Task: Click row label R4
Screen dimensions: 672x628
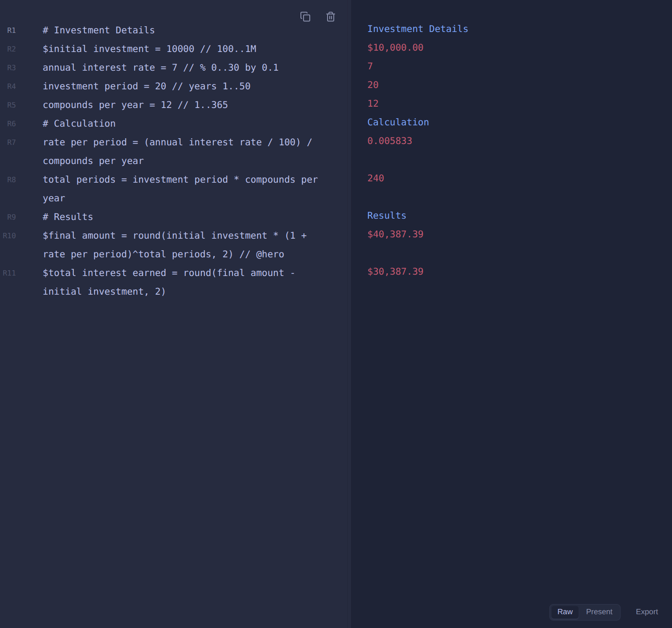Action: [x=12, y=86]
